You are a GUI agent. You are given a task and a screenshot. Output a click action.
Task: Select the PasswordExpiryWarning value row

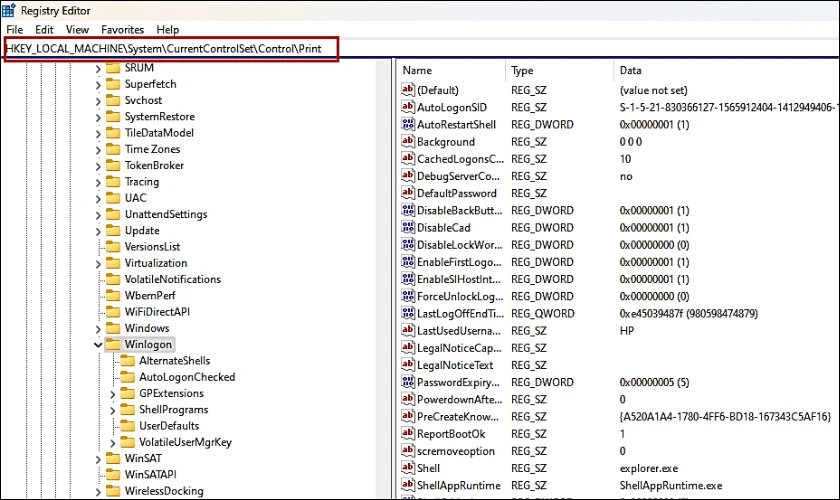point(616,382)
